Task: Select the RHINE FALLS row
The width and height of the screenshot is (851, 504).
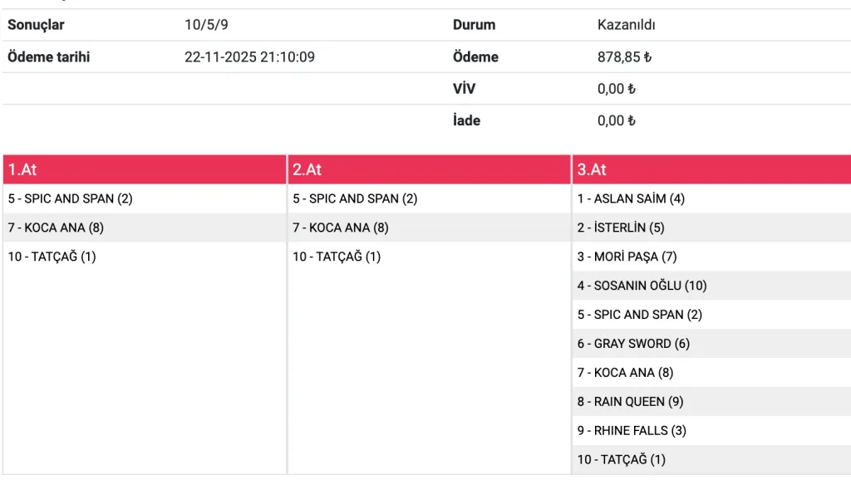Action: pyautogui.click(x=632, y=431)
